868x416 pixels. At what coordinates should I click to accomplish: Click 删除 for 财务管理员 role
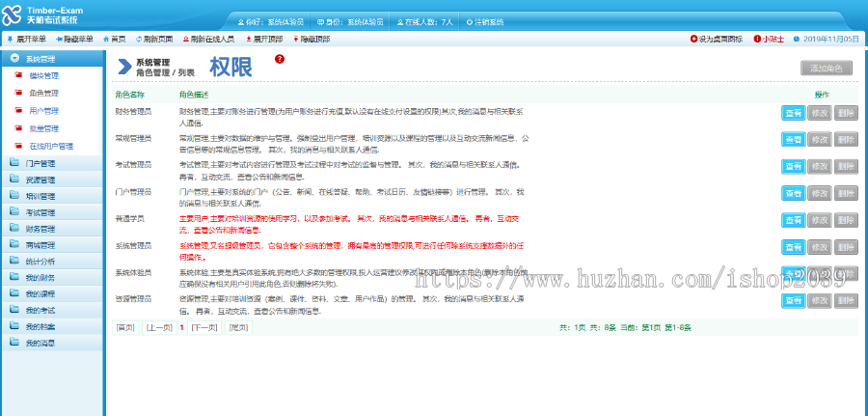pyautogui.click(x=846, y=113)
